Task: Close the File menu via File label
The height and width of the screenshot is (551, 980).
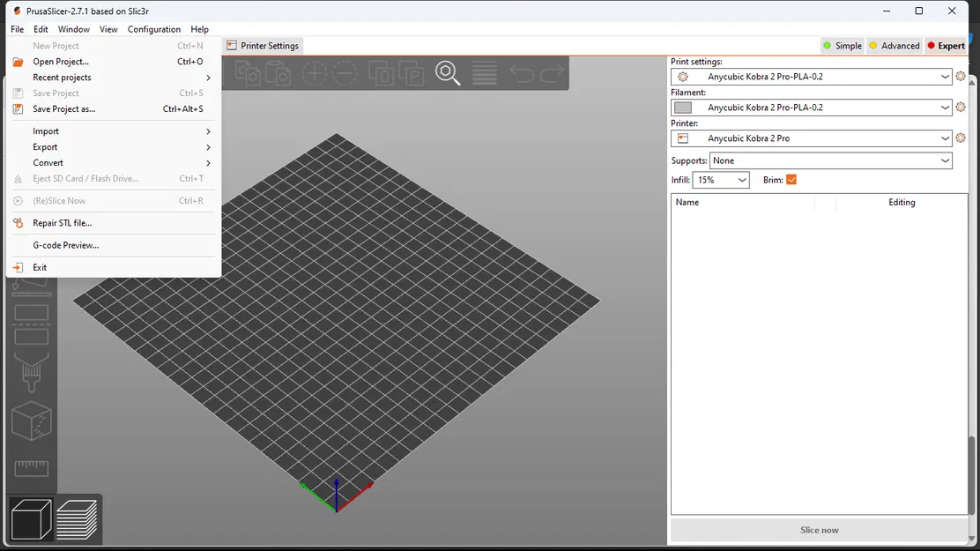Action: [x=17, y=29]
